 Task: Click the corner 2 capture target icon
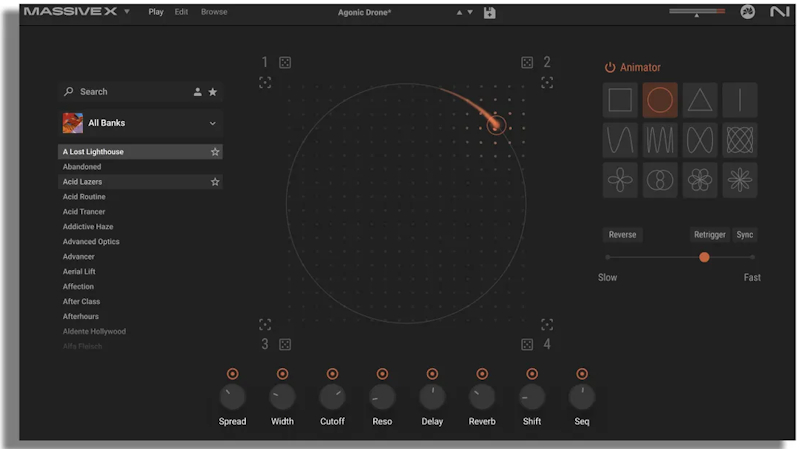[x=547, y=82]
